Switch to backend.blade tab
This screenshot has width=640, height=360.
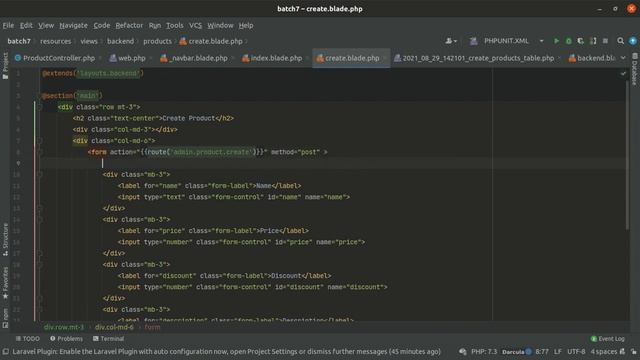point(592,58)
